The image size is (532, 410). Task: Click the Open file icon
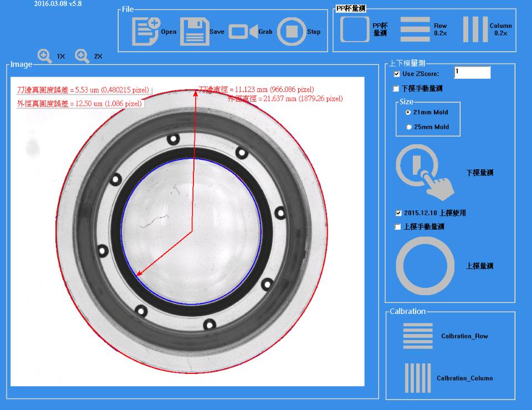click(x=146, y=31)
